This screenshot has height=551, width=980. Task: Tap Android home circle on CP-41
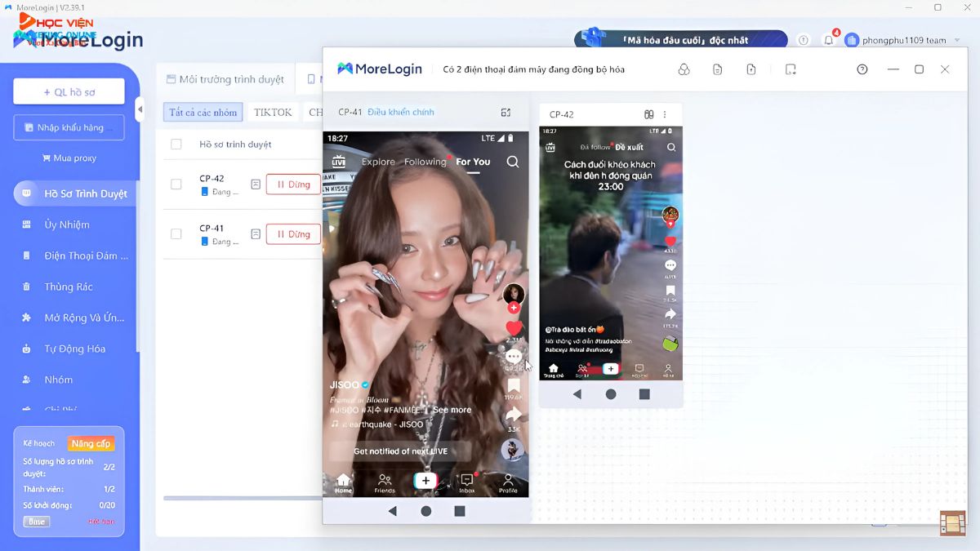(x=425, y=511)
